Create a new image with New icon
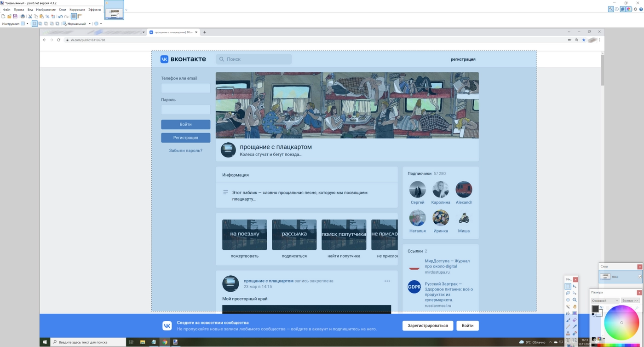 3,17
